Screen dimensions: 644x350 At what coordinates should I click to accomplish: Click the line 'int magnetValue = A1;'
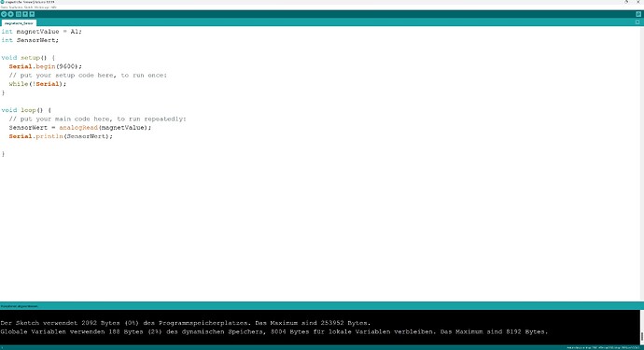(41, 31)
